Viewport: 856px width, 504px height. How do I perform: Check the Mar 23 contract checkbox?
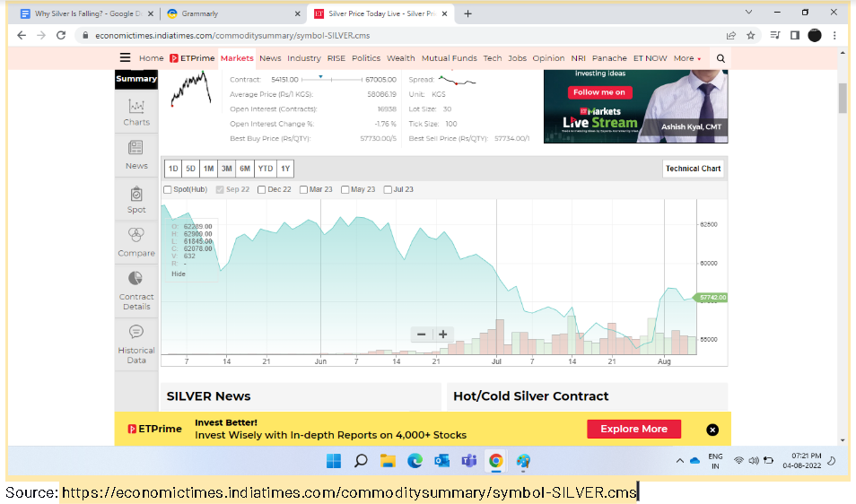pyautogui.click(x=303, y=189)
